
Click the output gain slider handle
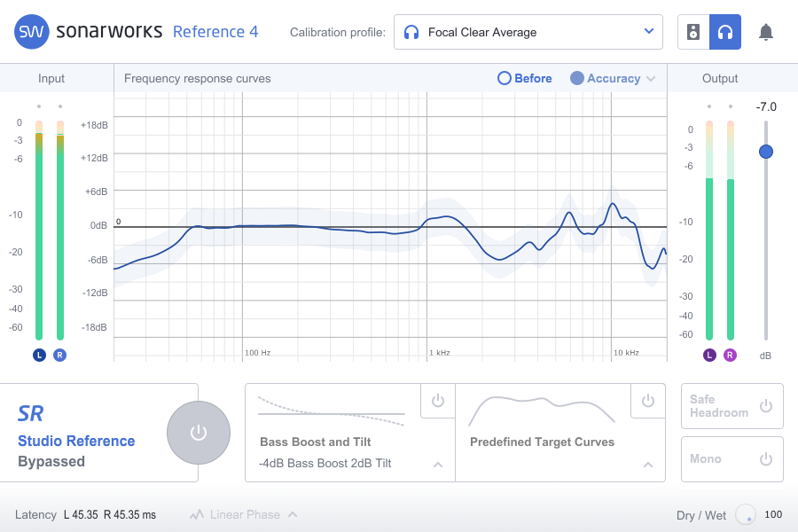(x=766, y=152)
